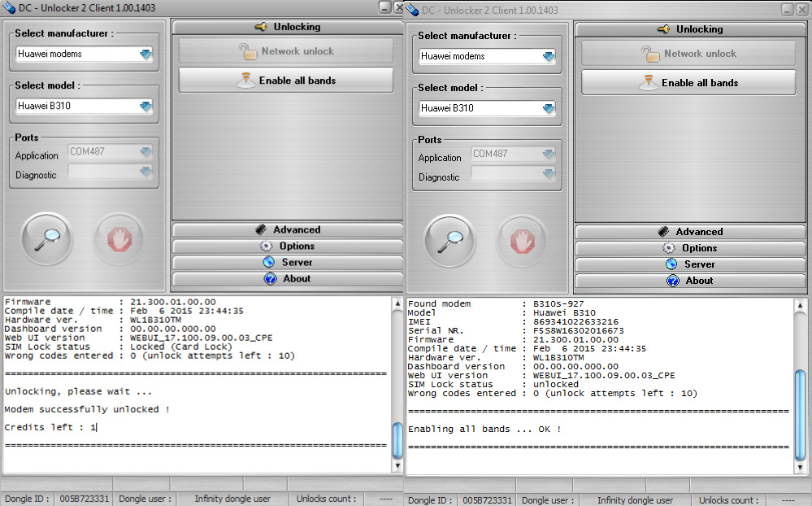Click 'Infinity dongle user' in right status bar

click(635, 500)
